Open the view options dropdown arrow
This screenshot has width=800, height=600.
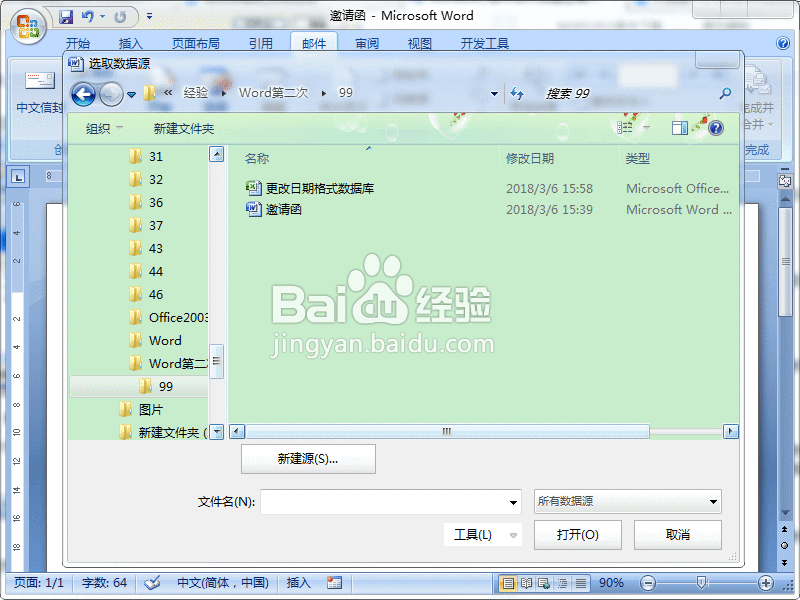(x=646, y=128)
